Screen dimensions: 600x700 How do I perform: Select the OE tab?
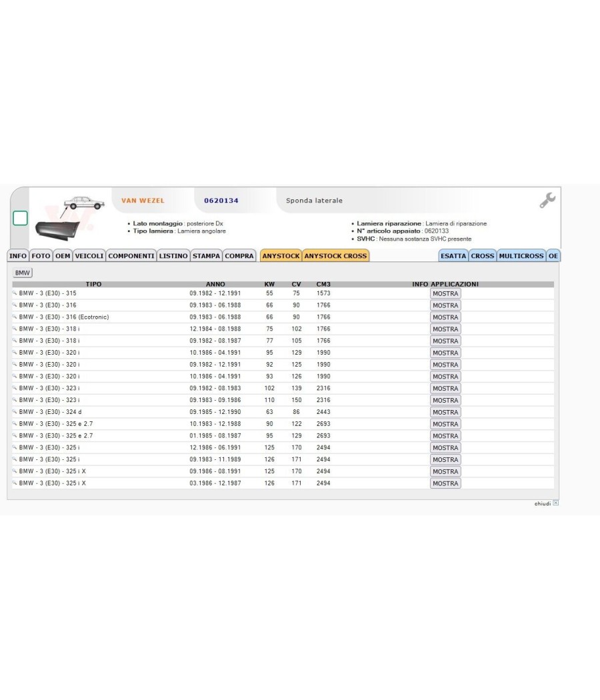pos(553,256)
